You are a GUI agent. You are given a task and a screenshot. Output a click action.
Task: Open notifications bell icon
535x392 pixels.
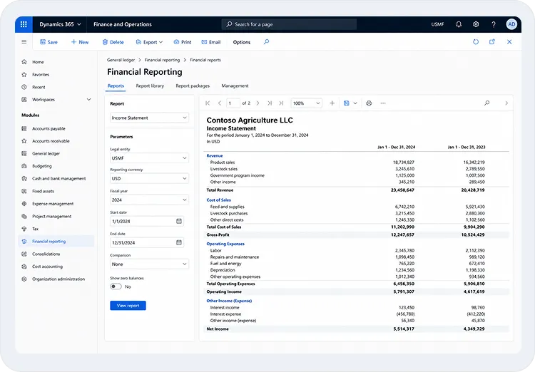coord(459,24)
